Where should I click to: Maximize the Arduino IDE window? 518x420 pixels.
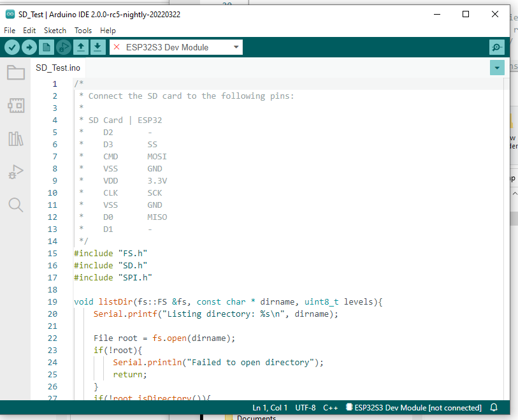466,14
